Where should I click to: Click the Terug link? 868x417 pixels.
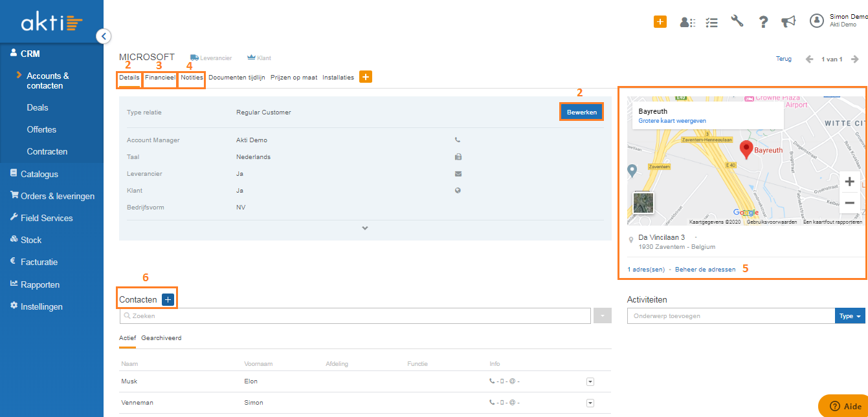tap(784, 59)
